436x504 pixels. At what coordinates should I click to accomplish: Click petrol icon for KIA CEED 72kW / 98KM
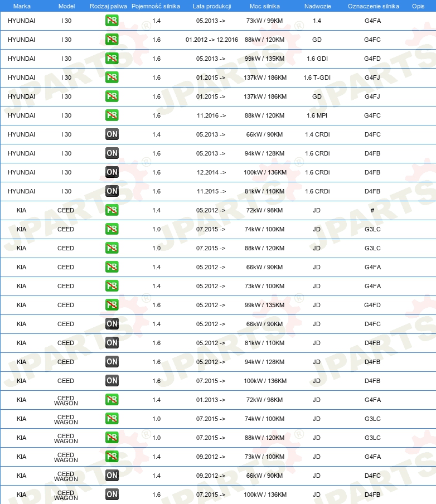(112, 210)
